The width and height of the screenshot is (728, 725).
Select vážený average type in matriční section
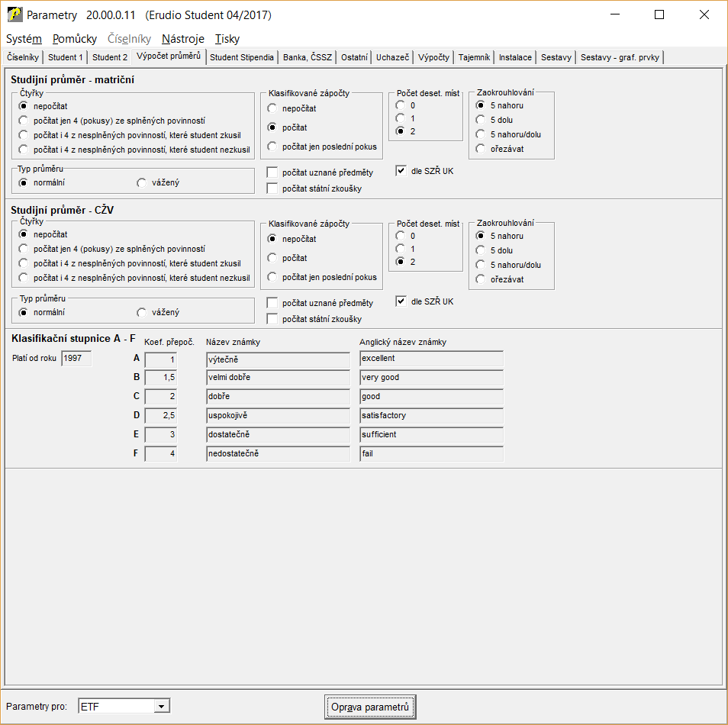[x=142, y=182]
